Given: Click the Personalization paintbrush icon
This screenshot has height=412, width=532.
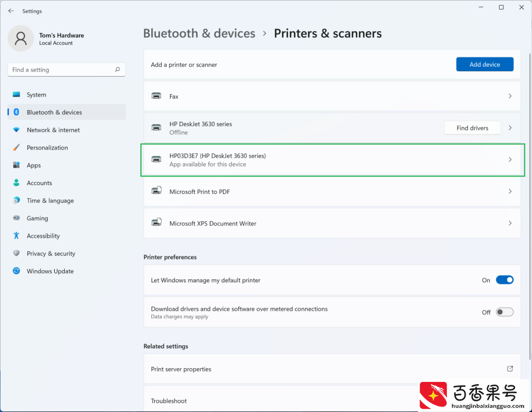Looking at the screenshot, I should pos(16,147).
